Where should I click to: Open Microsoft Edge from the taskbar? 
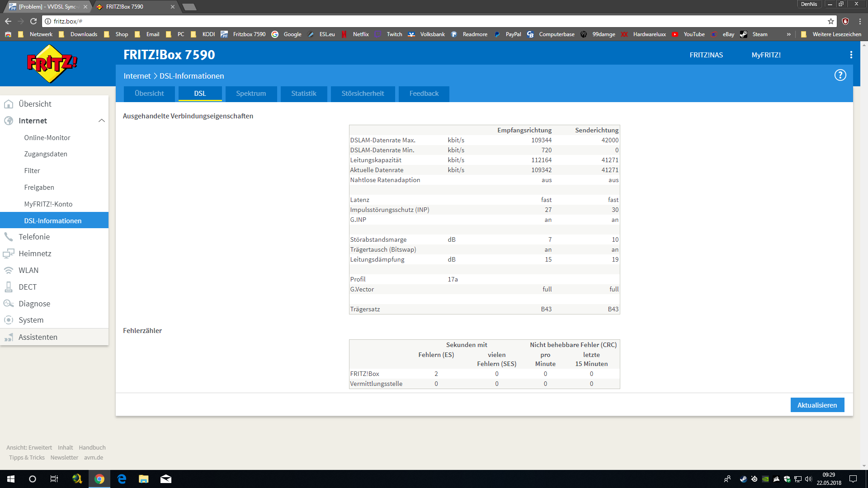tap(122, 479)
